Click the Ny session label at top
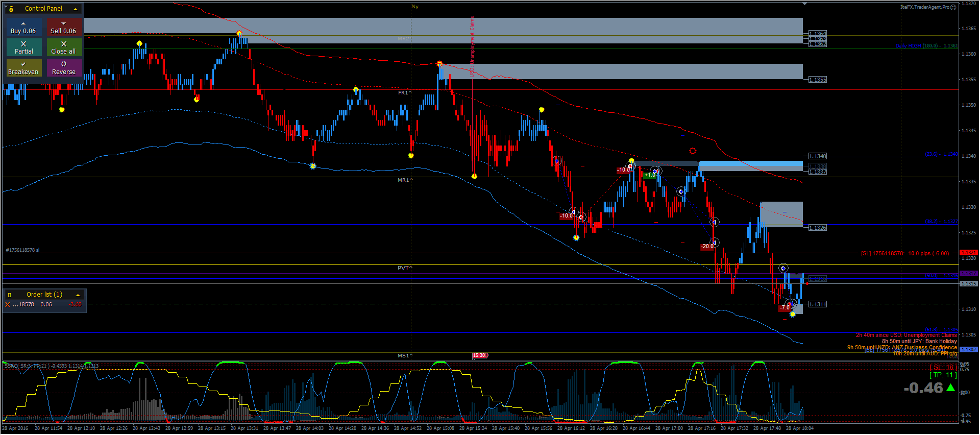This screenshot has height=435, width=980. point(415,7)
